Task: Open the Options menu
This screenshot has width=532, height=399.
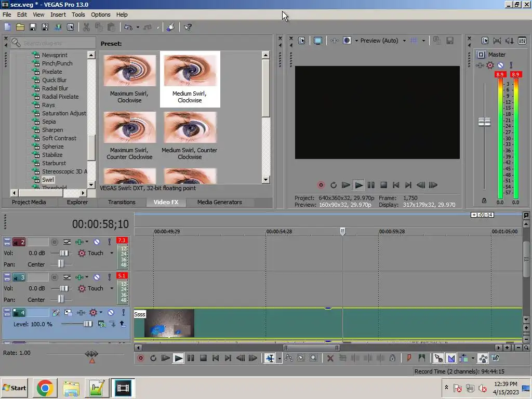Action: [100, 15]
